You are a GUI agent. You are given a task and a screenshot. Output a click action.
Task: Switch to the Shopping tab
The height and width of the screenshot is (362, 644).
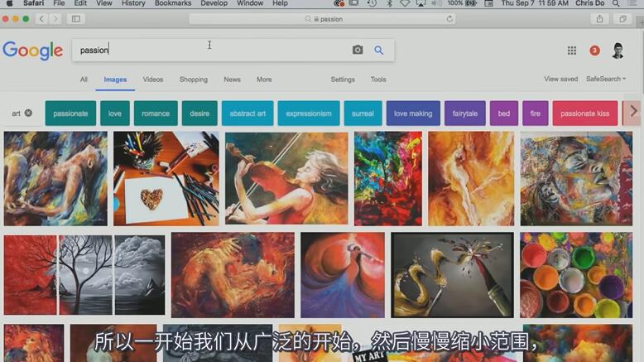pos(194,80)
